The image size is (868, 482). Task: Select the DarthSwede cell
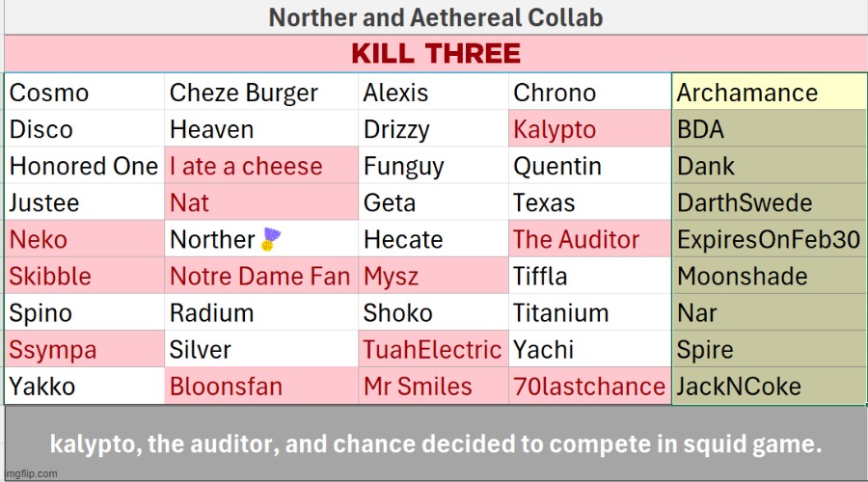(768, 202)
